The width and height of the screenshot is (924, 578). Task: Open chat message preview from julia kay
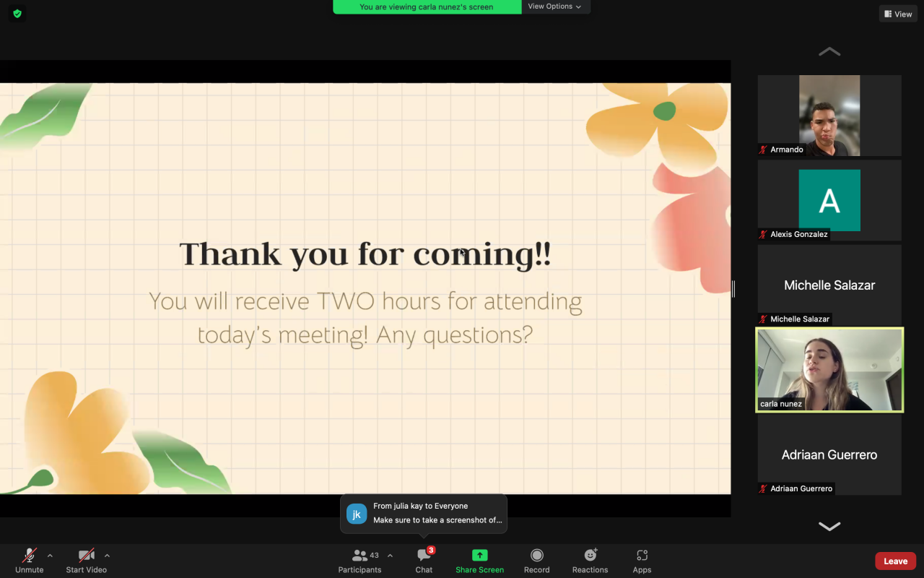click(x=424, y=514)
